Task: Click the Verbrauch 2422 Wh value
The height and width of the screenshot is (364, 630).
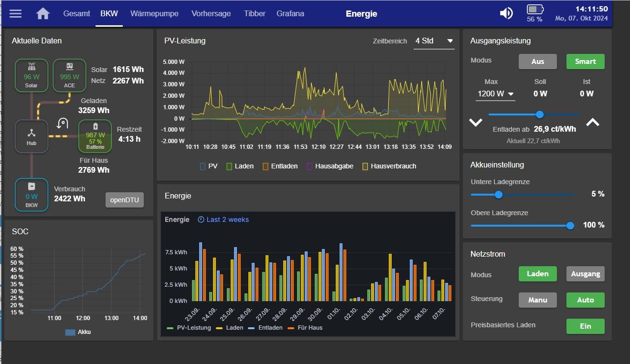Action: point(70,198)
